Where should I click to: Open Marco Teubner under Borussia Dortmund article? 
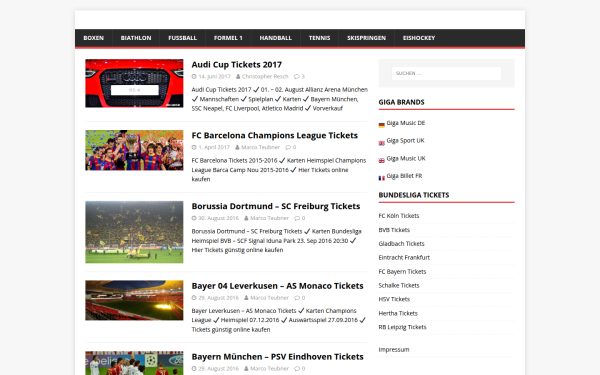[x=269, y=218]
